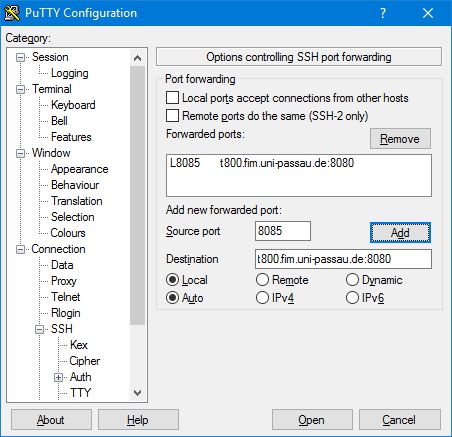Choose the IPv4 radio option
Screen dimensions: 452x437
click(262, 298)
